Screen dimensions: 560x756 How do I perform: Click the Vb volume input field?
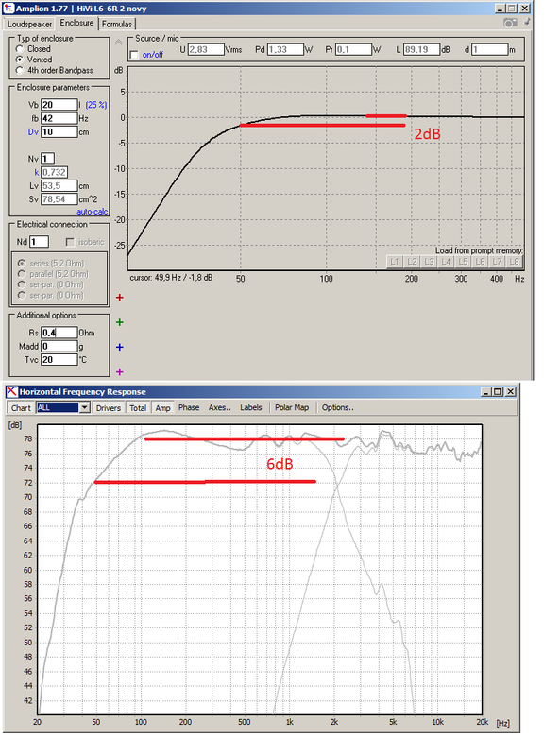[59, 105]
